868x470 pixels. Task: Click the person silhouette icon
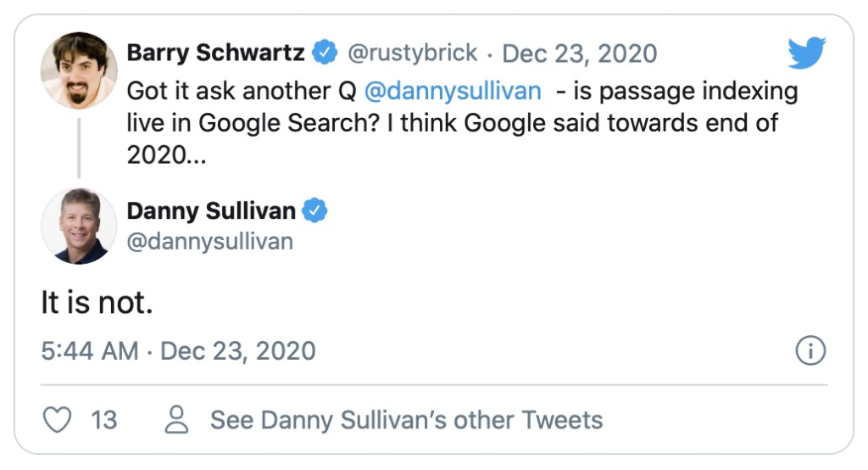pos(176,420)
